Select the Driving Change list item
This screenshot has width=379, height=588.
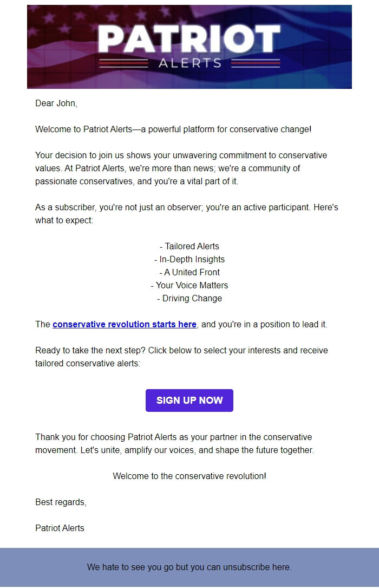pyautogui.click(x=189, y=298)
